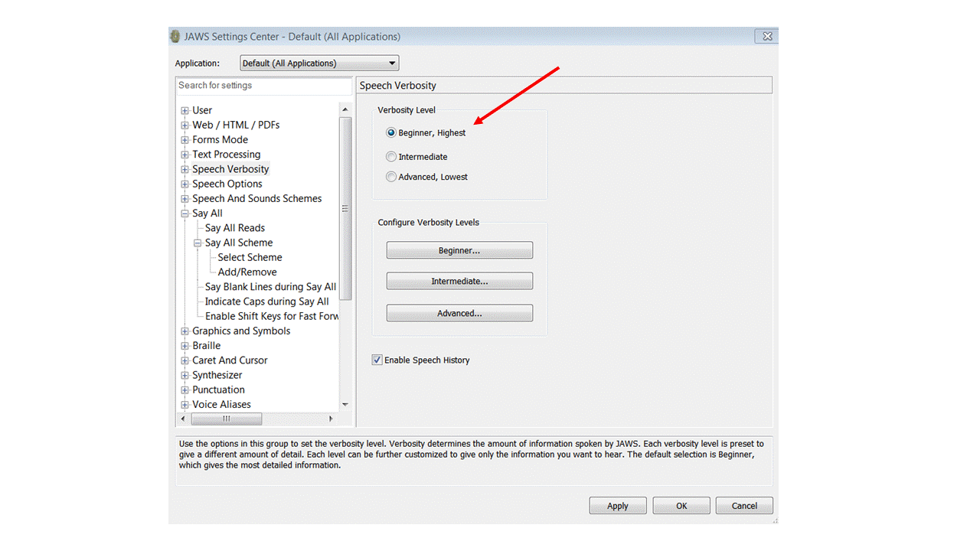Select the Advanced, Lowest radio button
The width and height of the screenshot is (980, 551).
(x=391, y=177)
